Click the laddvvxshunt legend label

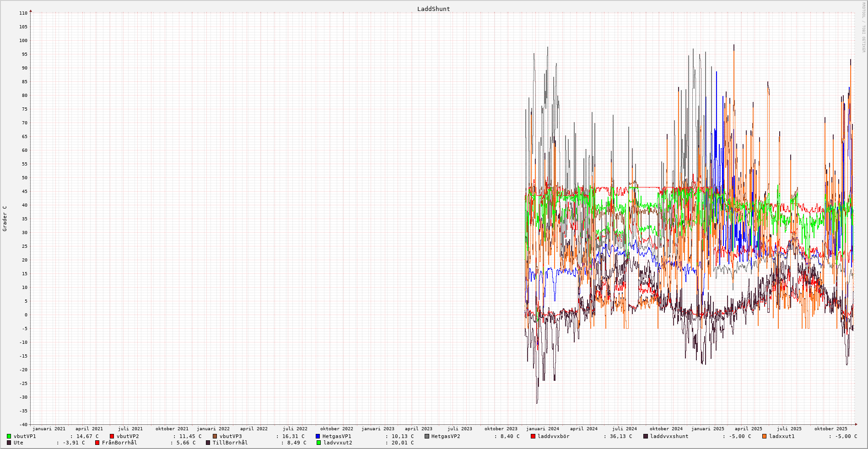point(669,436)
